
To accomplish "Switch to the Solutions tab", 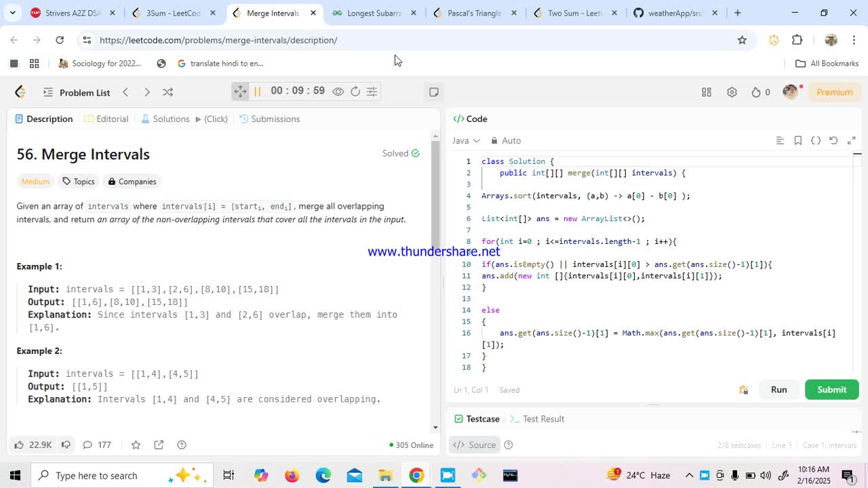I will click(x=165, y=119).
